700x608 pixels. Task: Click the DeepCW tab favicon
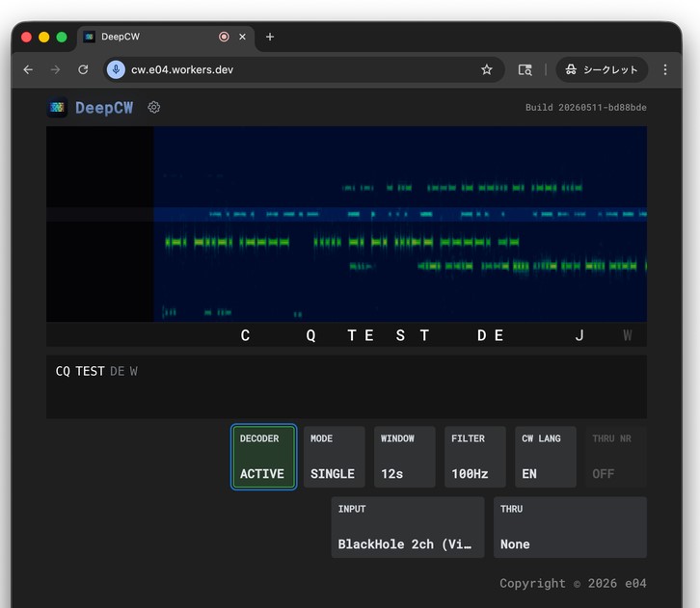pos(90,37)
